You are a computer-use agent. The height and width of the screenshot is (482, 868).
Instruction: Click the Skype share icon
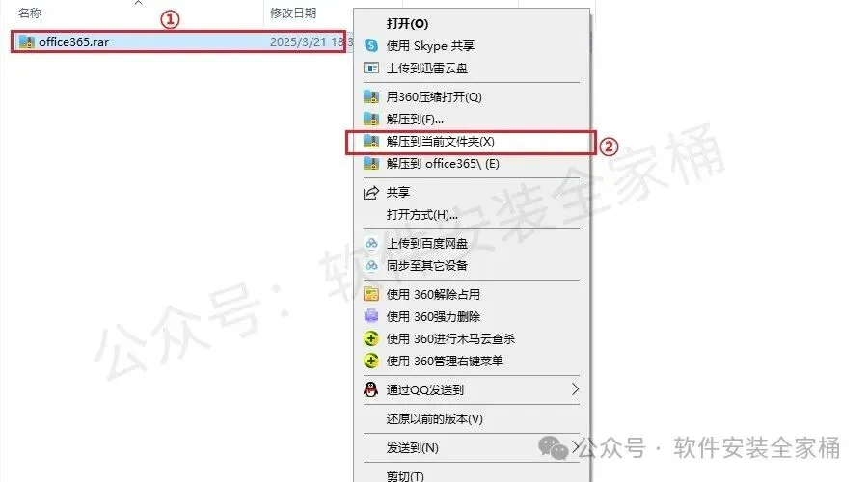point(371,45)
